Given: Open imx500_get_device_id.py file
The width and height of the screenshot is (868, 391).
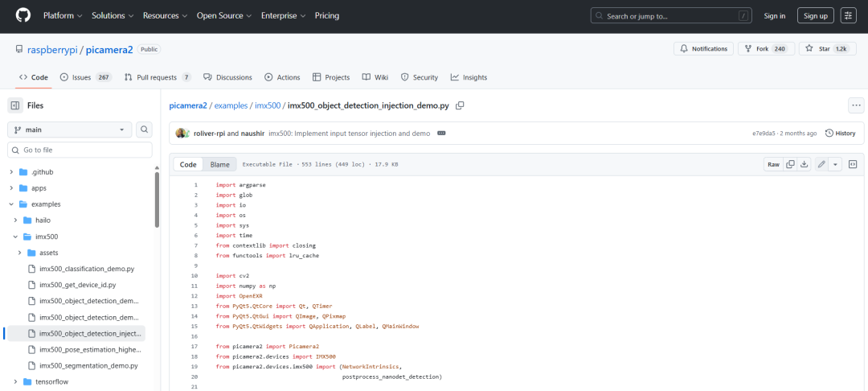Looking at the screenshot, I should point(78,285).
